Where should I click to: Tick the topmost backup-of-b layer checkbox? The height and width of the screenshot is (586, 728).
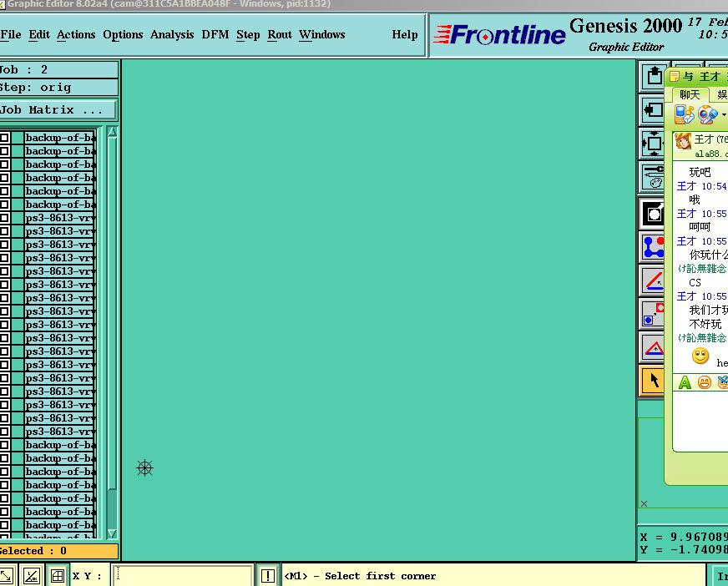click(x=5, y=138)
